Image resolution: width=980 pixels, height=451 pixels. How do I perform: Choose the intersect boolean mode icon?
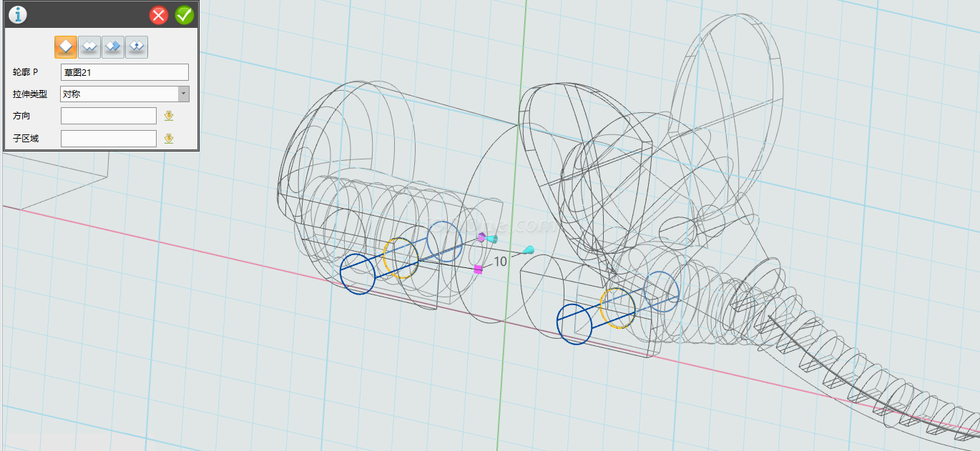tap(137, 47)
